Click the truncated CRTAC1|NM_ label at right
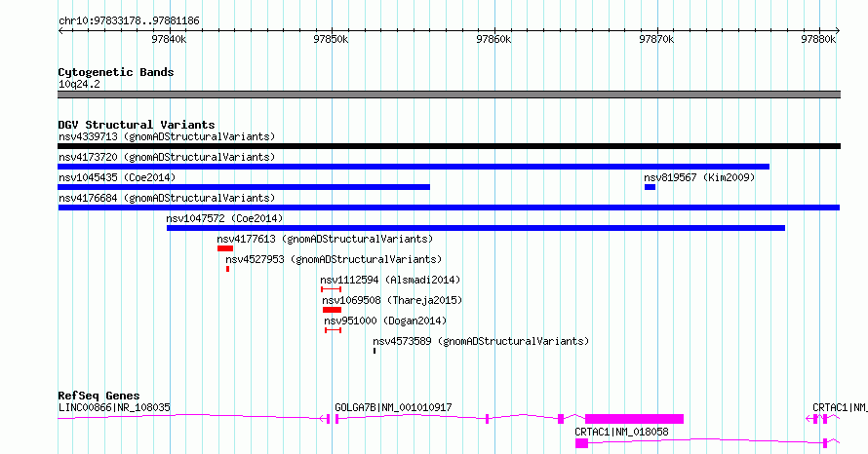Viewport: 868px width, 454px height. 840,407
